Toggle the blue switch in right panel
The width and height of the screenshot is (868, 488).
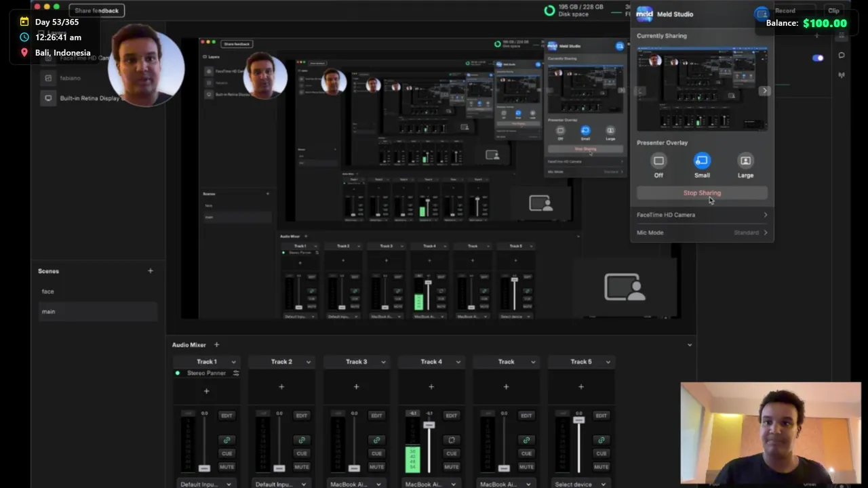tap(818, 58)
